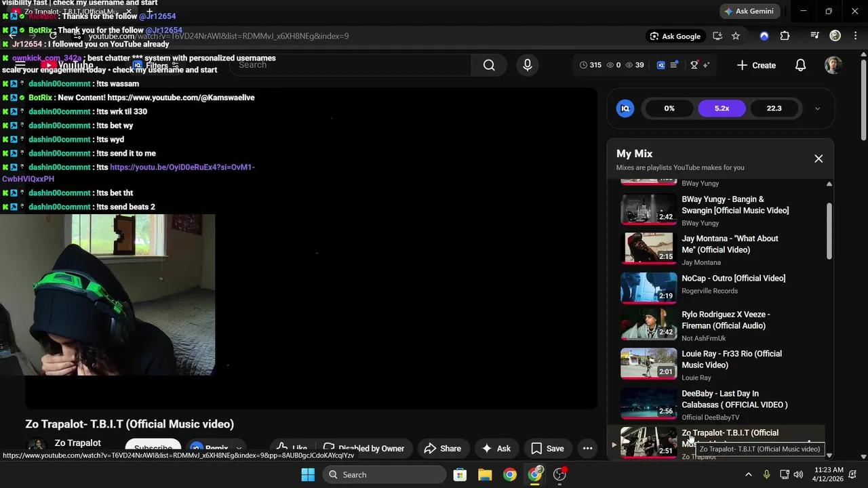The height and width of the screenshot is (488, 868).
Task: Click Official DeeBabyTV channel name
Action: coord(710,418)
